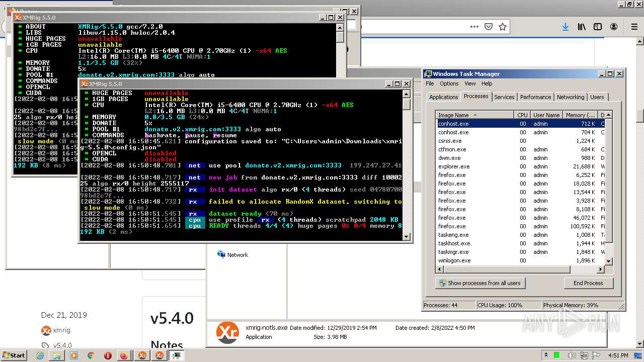Launch Internet Explorer from taskbar
Viewport: 644px width, 362px height.
[x=41, y=355]
